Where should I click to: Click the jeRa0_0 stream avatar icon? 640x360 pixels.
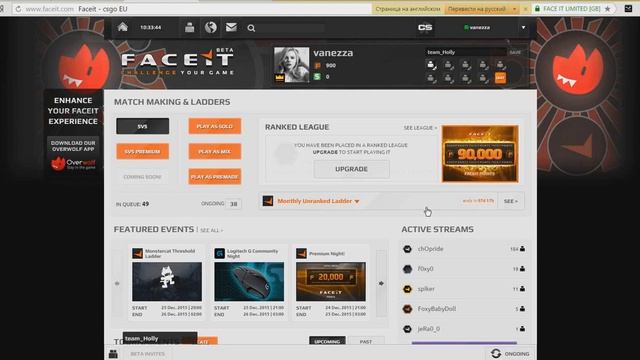coord(407,329)
